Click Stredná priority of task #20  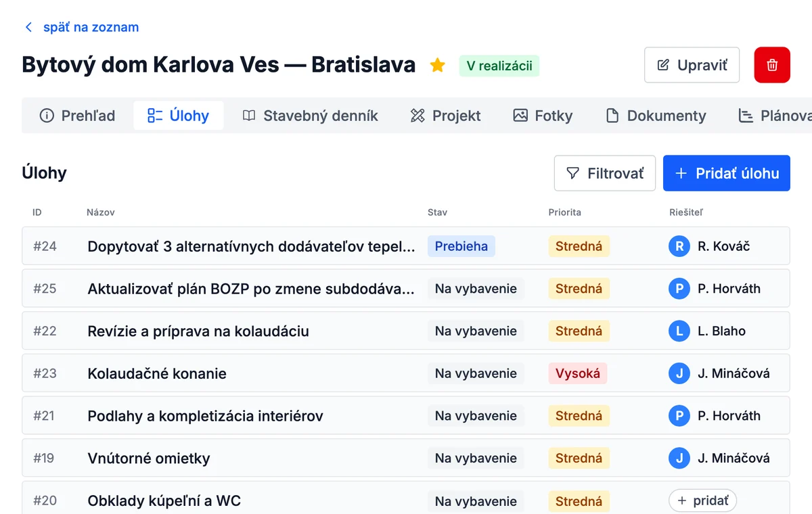(x=579, y=501)
